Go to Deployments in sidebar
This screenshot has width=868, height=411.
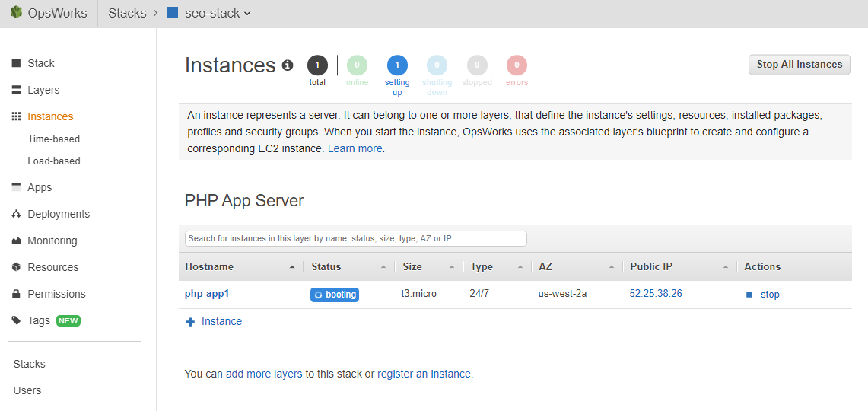[x=59, y=214]
